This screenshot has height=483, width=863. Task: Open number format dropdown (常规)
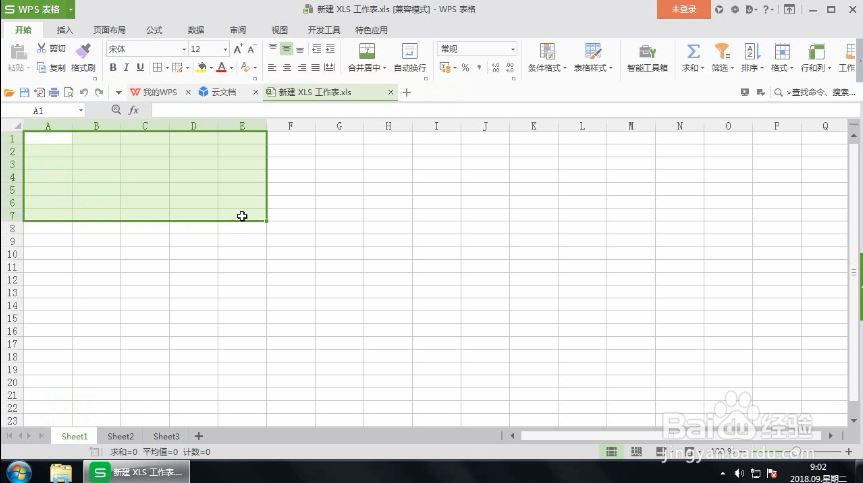click(x=512, y=49)
